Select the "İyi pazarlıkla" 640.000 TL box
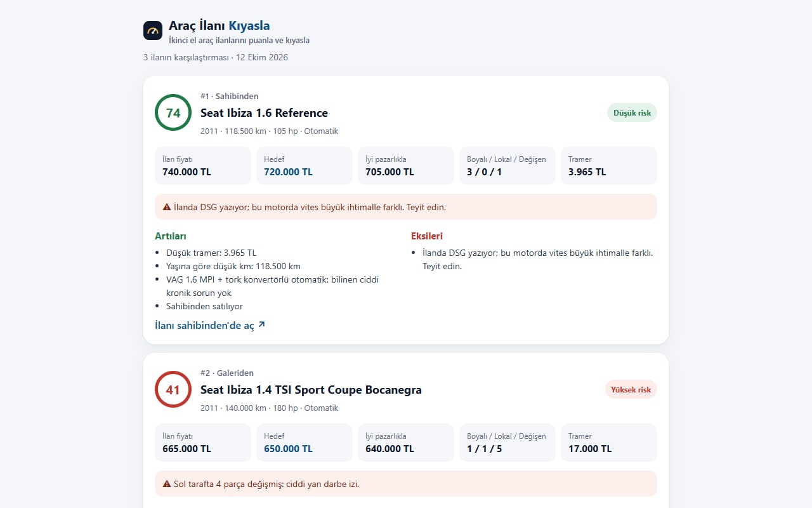The image size is (812, 508). click(x=406, y=443)
